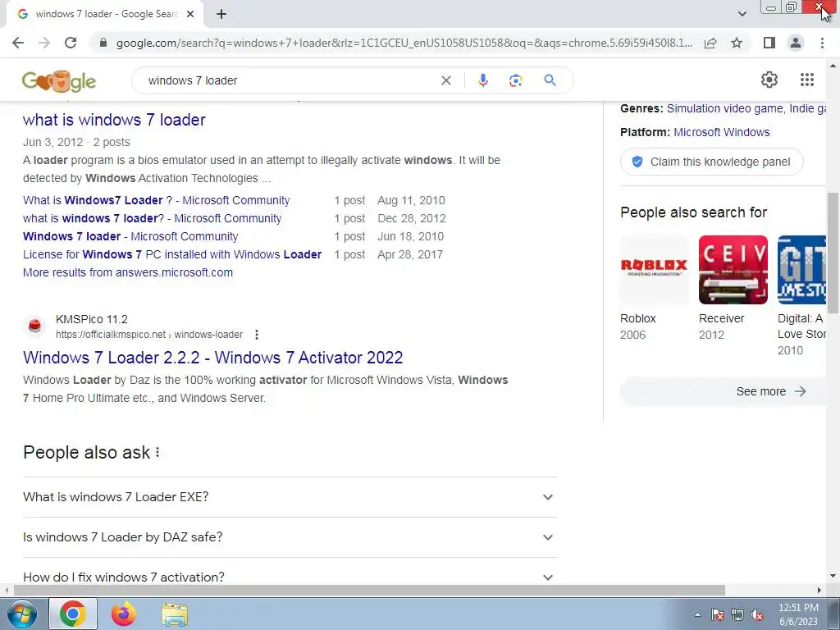Click the browser forward arrow
Image resolution: width=840 pixels, height=630 pixels.
pos(44,43)
